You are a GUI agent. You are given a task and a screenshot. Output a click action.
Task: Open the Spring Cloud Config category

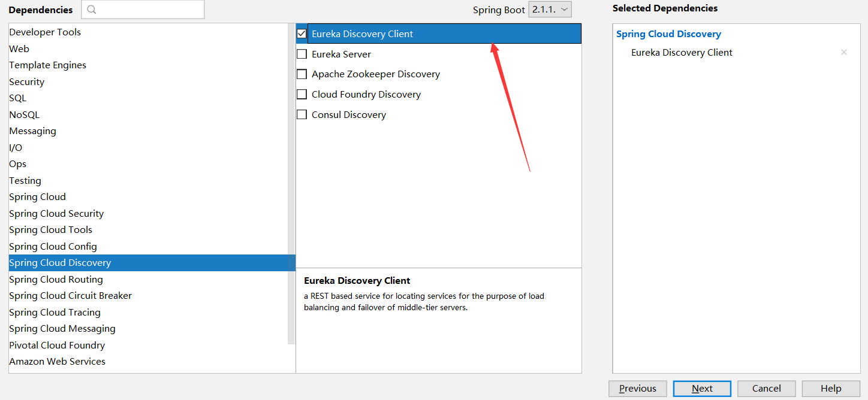[53, 247]
